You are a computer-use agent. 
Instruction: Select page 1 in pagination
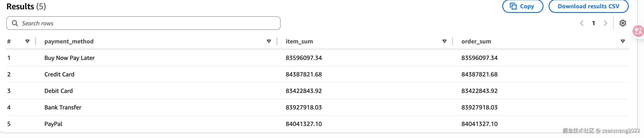[x=593, y=23]
